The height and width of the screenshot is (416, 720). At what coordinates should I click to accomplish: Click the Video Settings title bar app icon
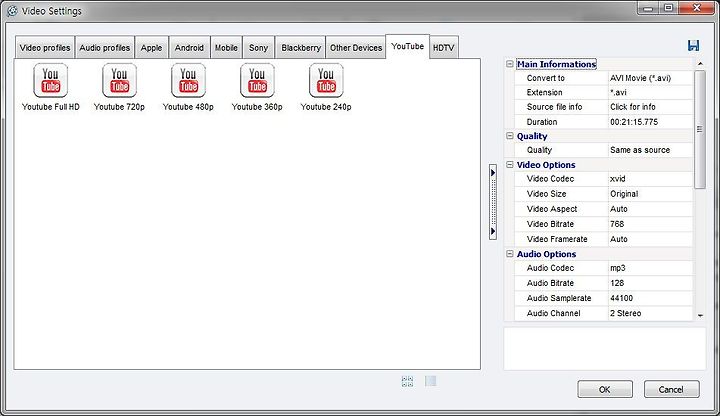coord(12,11)
